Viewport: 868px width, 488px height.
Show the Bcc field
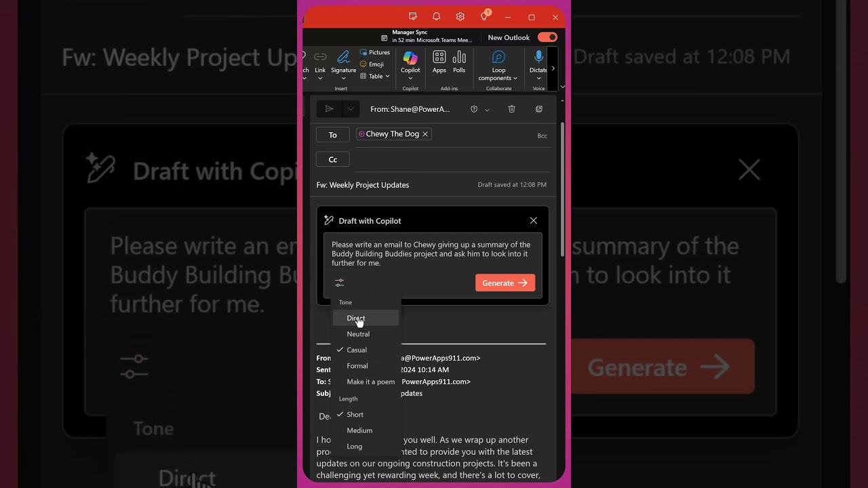pos(542,136)
